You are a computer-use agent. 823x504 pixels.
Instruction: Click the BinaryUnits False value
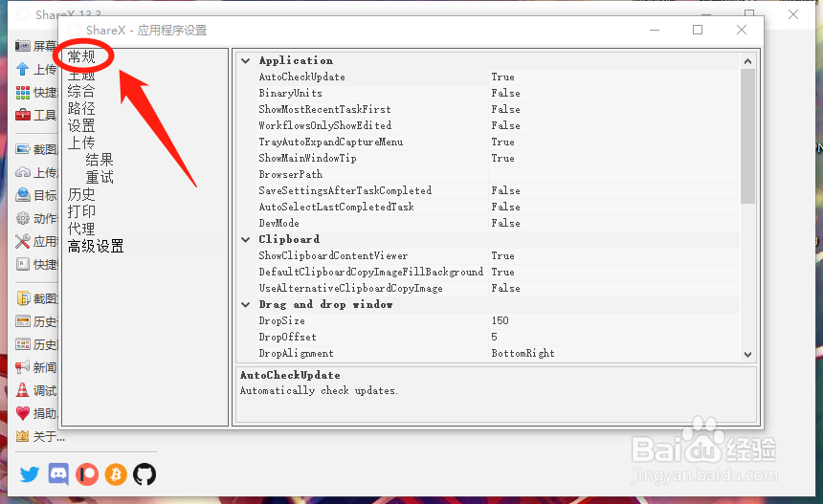(x=506, y=93)
